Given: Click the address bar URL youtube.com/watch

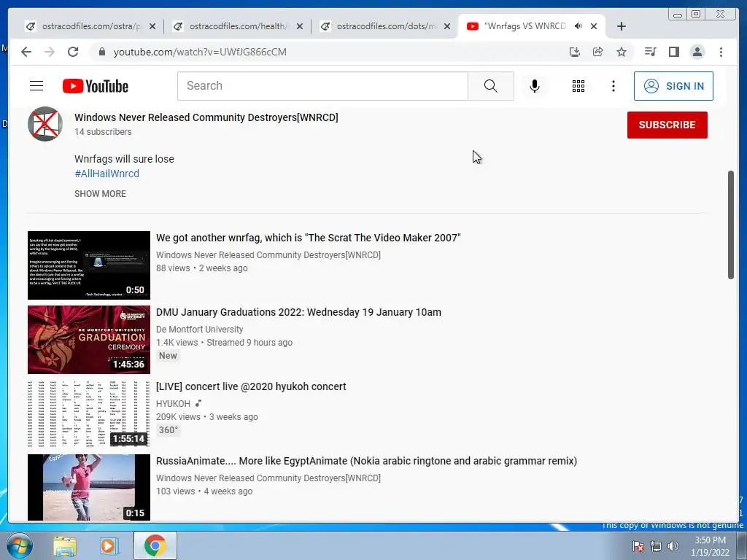Looking at the screenshot, I should point(200,52).
